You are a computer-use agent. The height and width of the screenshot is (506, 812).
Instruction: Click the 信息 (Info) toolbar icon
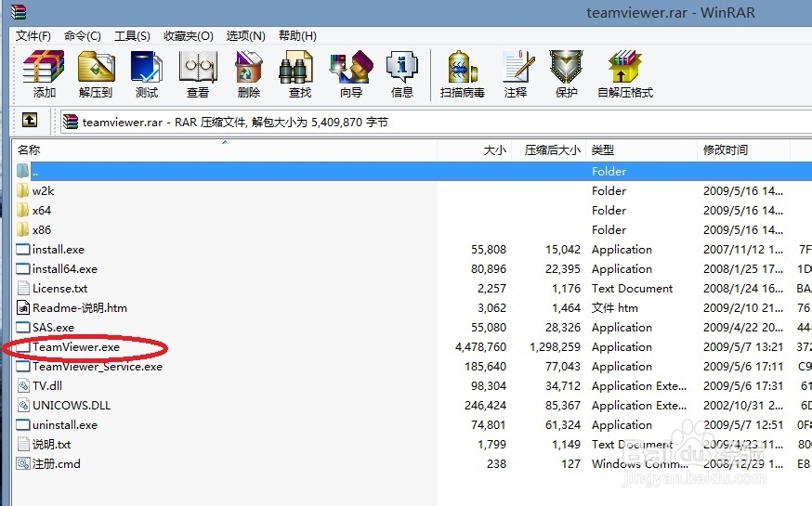402,66
